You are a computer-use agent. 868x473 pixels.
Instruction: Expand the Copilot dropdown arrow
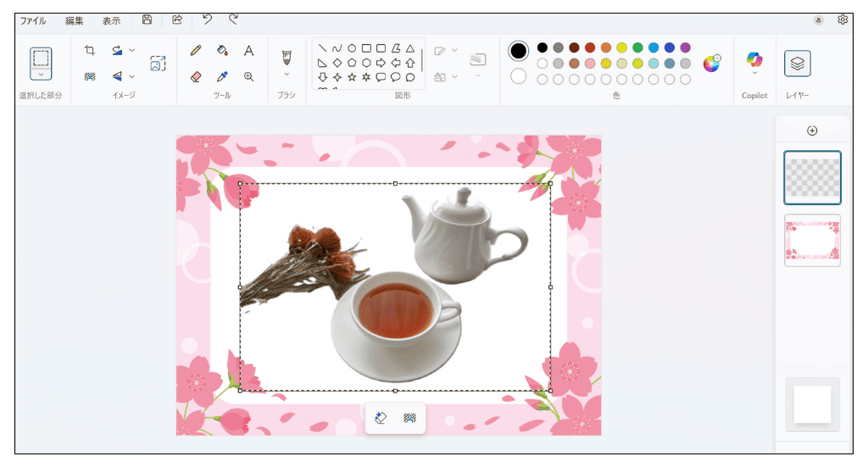pos(754,73)
